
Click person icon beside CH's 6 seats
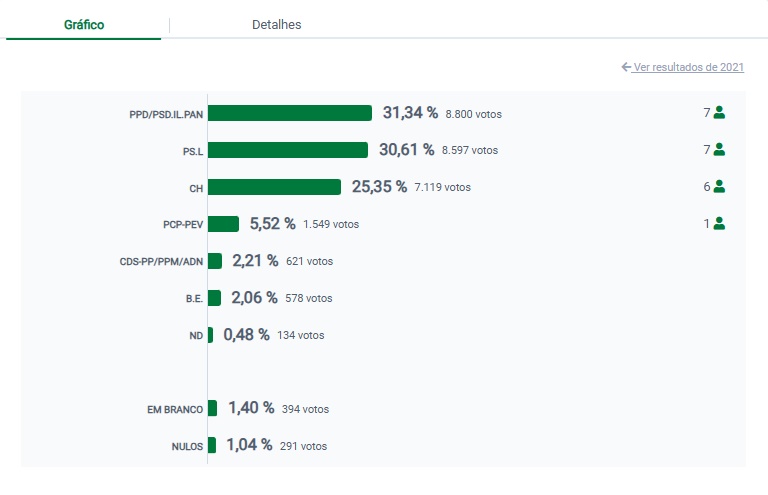point(719,187)
